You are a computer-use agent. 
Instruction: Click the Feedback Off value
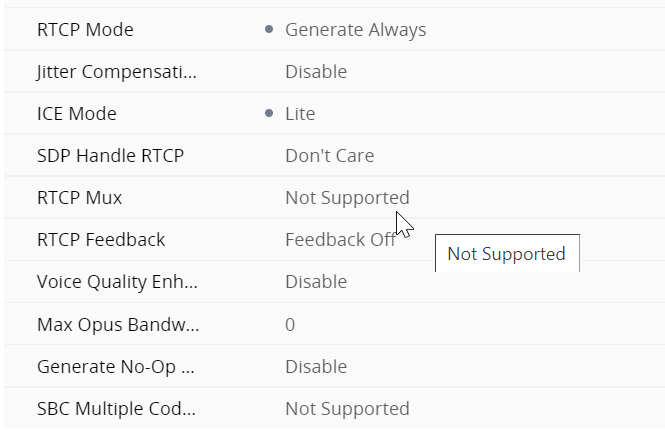point(340,240)
